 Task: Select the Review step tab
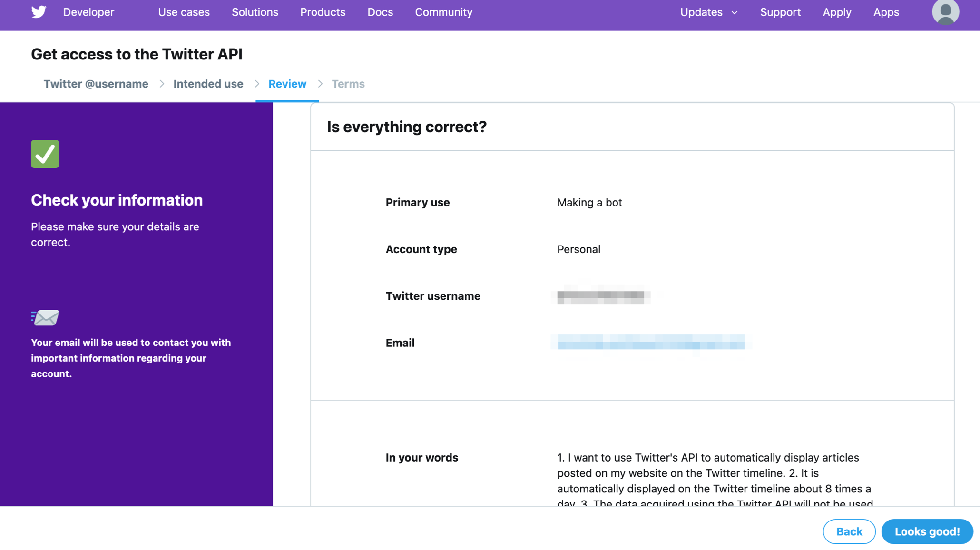(287, 84)
